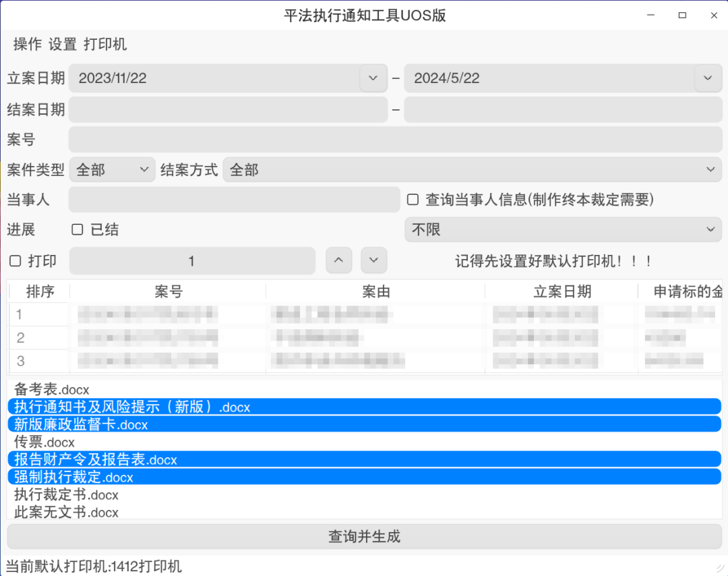This screenshot has height=576, width=728.
Task: Open the 打印机 menu
Action: [x=105, y=45]
